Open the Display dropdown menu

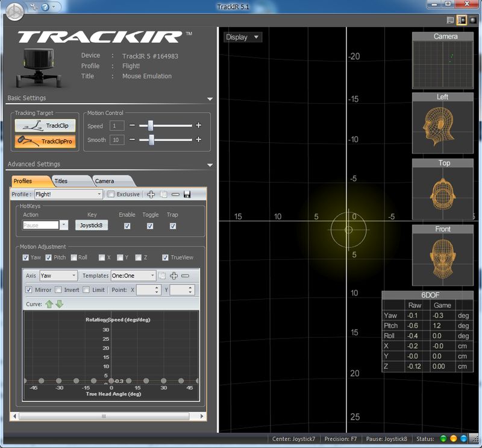pyautogui.click(x=243, y=37)
